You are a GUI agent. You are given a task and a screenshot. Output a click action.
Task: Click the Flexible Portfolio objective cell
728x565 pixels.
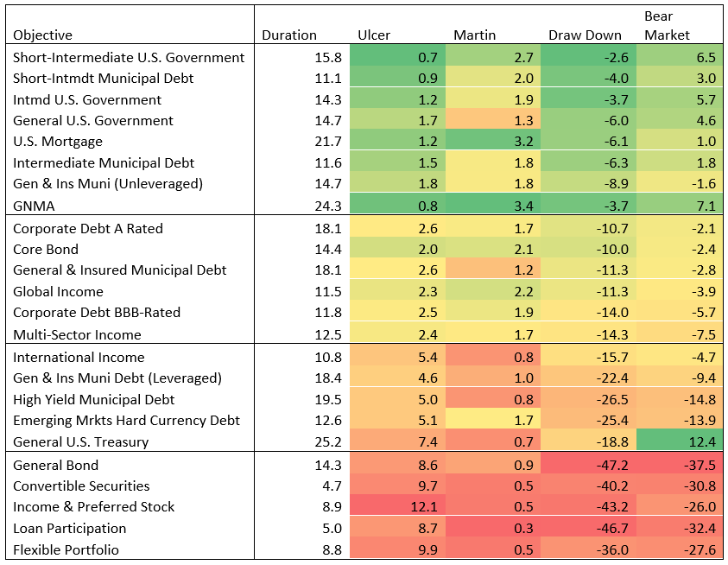click(66, 549)
